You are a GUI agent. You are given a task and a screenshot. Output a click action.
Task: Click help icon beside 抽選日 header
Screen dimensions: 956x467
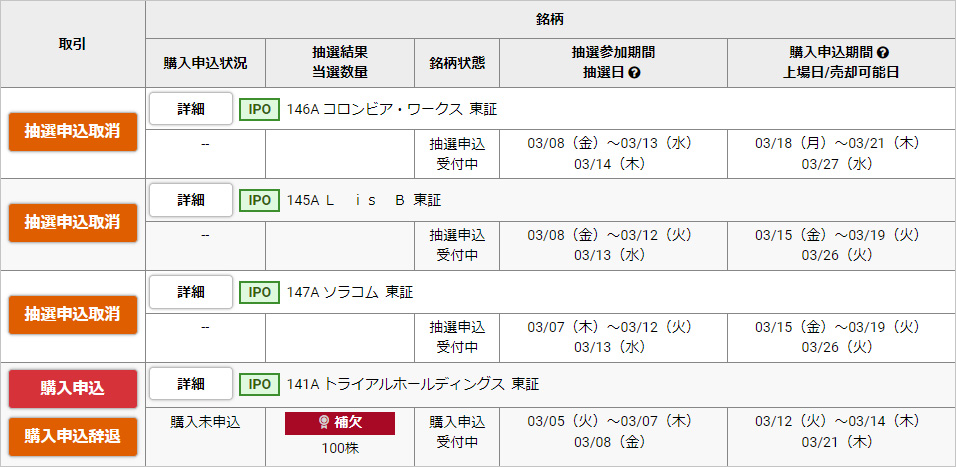point(634,73)
